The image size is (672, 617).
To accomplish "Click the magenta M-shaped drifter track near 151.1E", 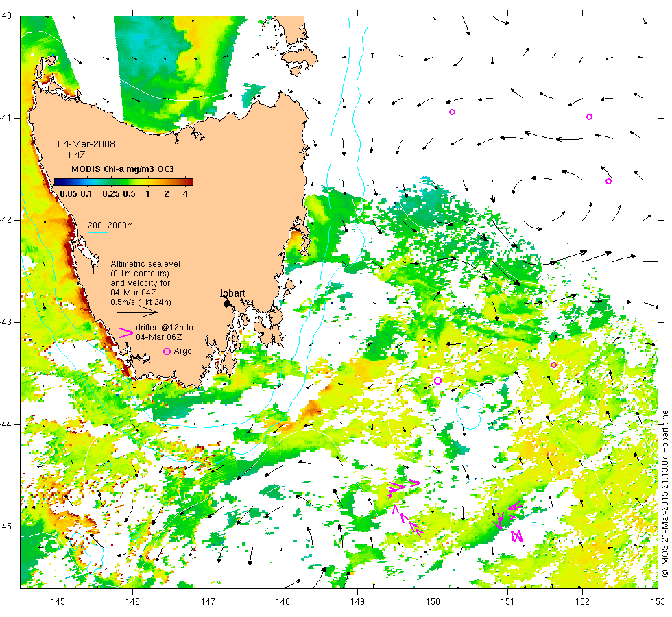I will pyautogui.click(x=517, y=535).
